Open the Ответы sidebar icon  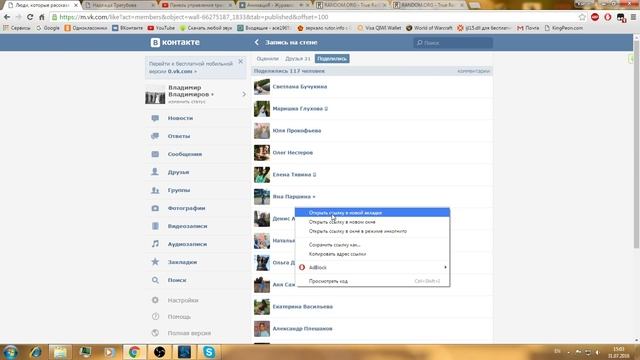(x=155, y=136)
